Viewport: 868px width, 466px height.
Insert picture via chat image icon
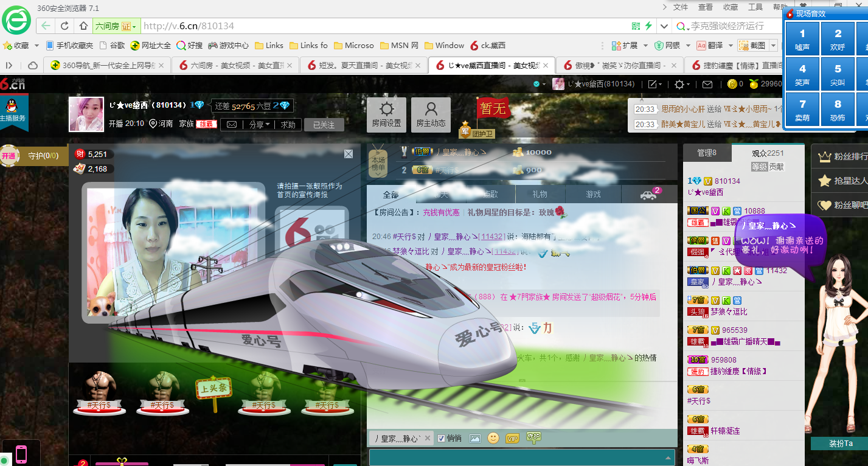tap(475, 438)
